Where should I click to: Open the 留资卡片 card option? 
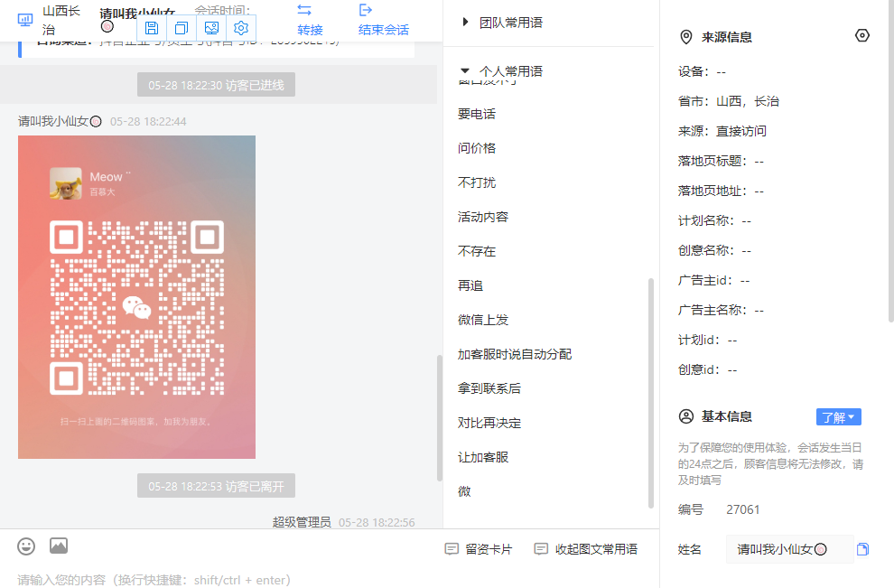coord(479,549)
